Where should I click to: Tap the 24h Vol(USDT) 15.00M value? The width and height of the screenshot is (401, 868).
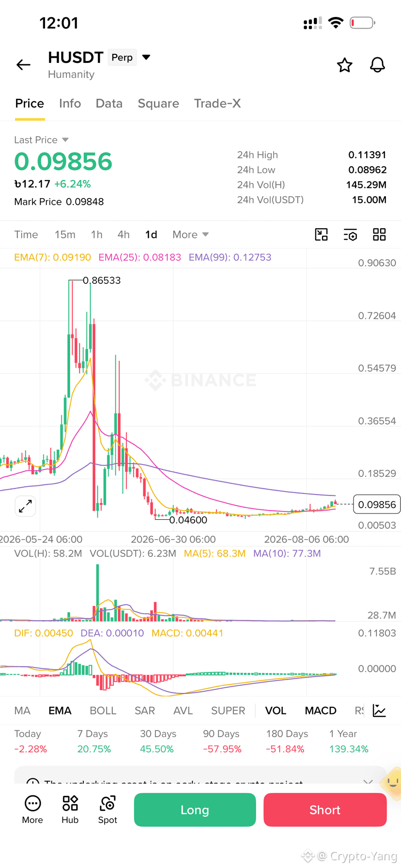[369, 200]
